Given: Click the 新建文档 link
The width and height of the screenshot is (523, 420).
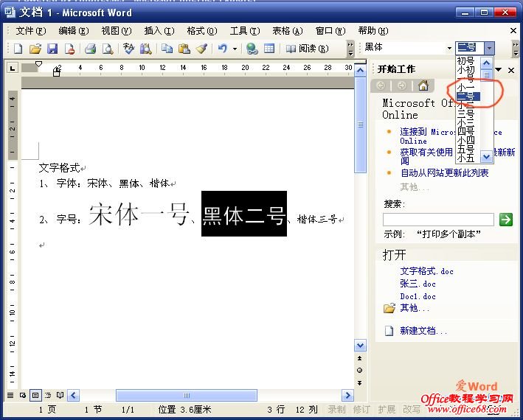Looking at the screenshot, I should click(x=423, y=331).
